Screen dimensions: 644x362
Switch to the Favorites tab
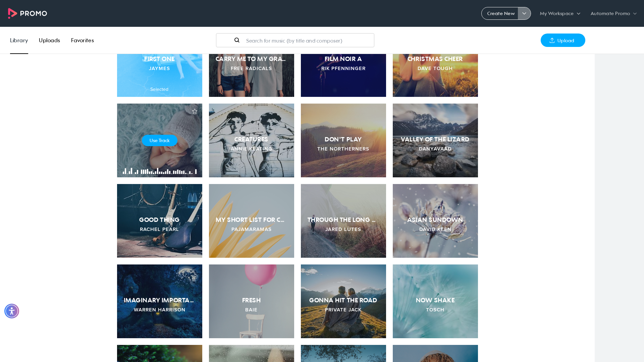(83, 40)
